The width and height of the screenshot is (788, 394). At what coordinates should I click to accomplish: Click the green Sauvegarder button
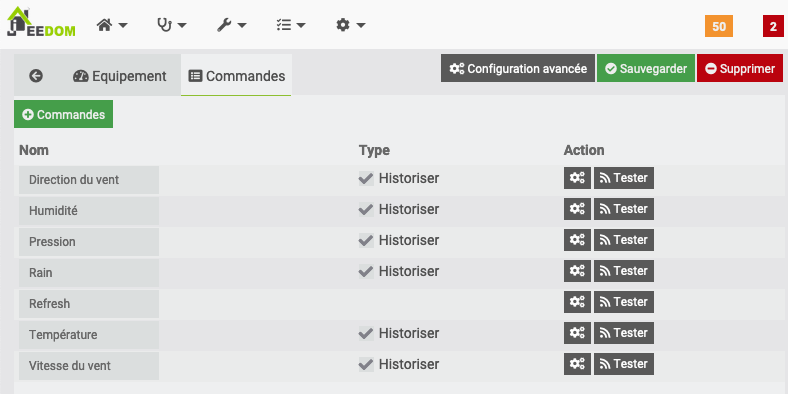(x=646, y=68)
